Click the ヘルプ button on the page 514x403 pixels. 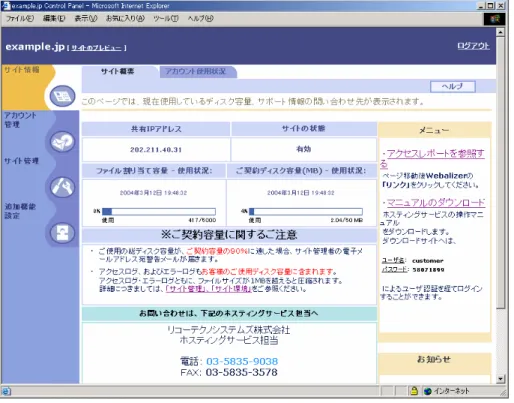[x=452, y=86]
